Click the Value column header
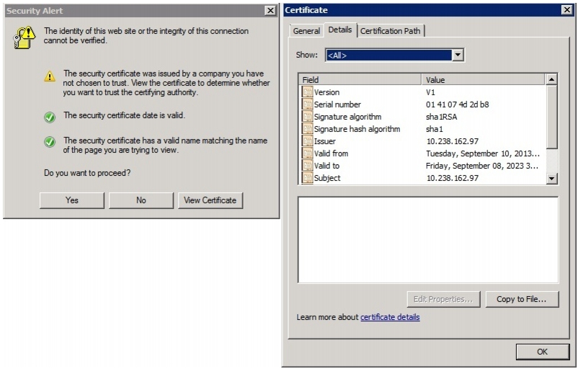578x392 pixels. tap(484, 79)
